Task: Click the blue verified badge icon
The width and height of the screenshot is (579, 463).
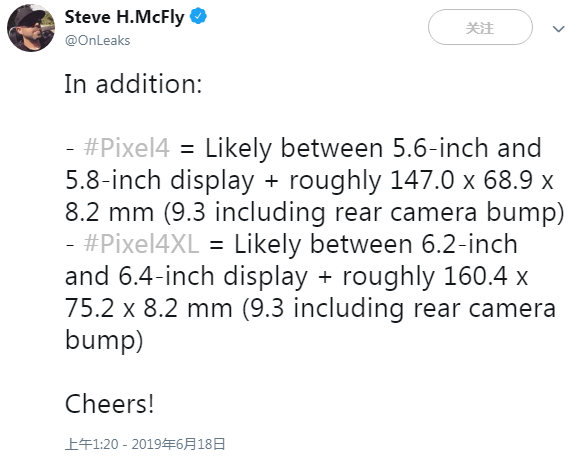Action: [198, 16]
